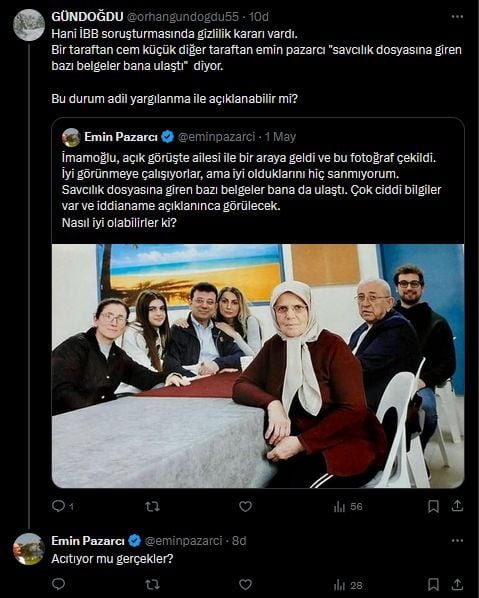The image size is (479, 598).
Task: Retweet Emin Pazarcı's reply
Action: [152, 584]
